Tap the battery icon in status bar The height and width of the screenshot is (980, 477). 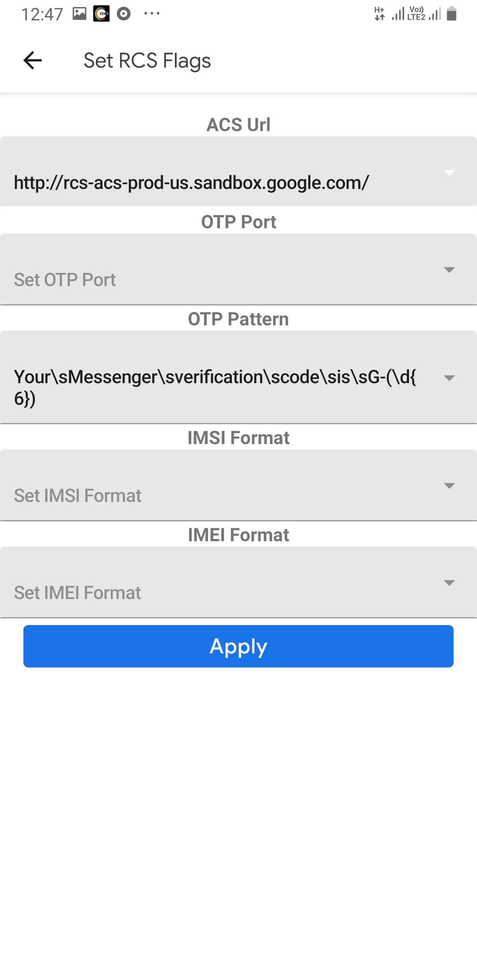tap(451, 14)
